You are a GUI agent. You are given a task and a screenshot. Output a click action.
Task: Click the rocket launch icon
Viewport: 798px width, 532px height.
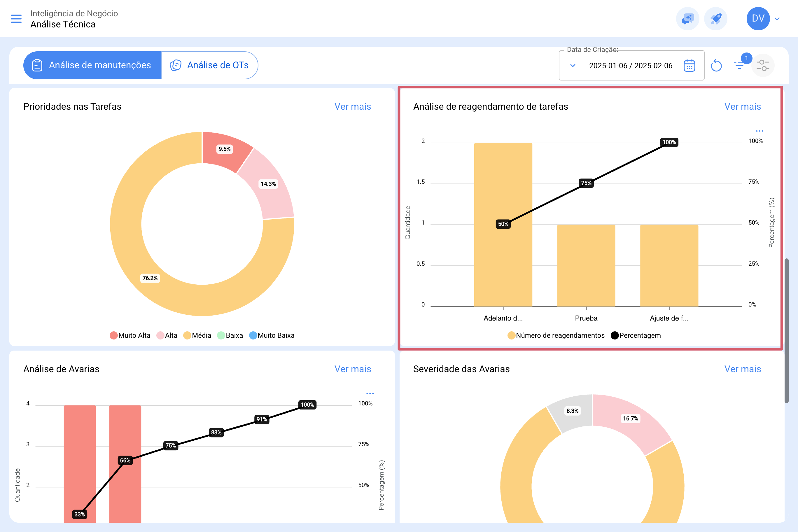pyautogui.click(x=715, y=19)
